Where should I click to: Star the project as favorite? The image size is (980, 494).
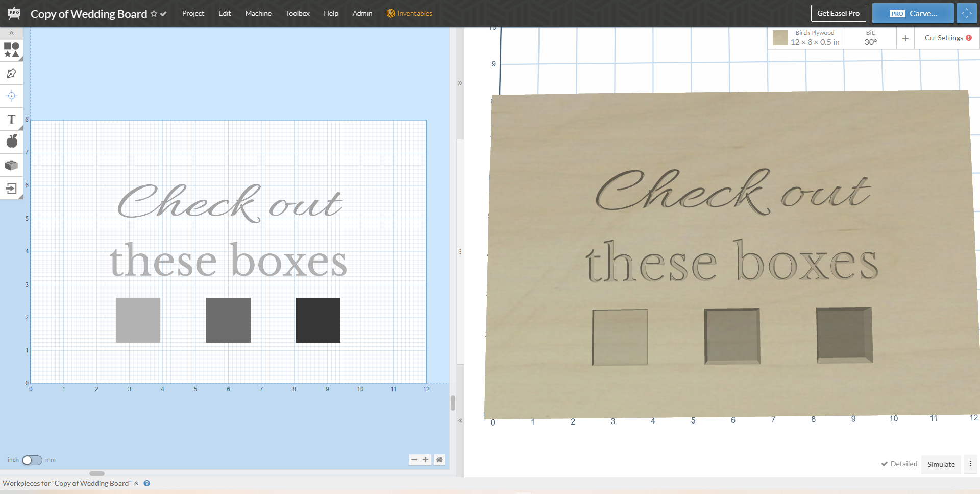pos(154,14)
